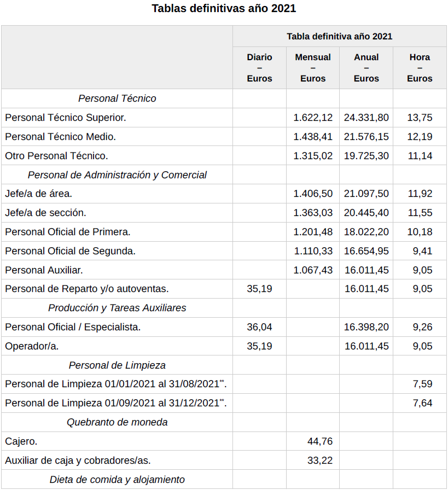The height and width of the screenshot is (490, 448).
Task: Select the 'Operador/a.' row label
Action: [x=32, y=346]
